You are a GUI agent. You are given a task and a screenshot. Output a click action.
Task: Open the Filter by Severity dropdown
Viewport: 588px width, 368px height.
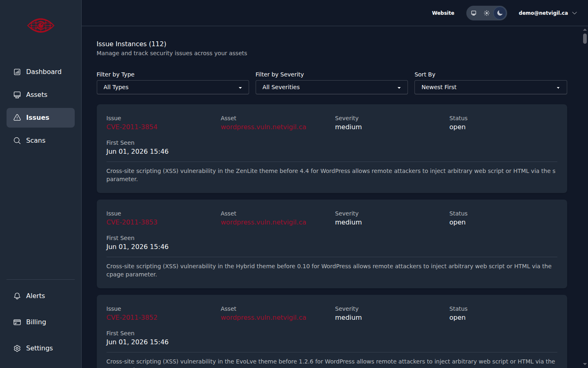(332, 87)
